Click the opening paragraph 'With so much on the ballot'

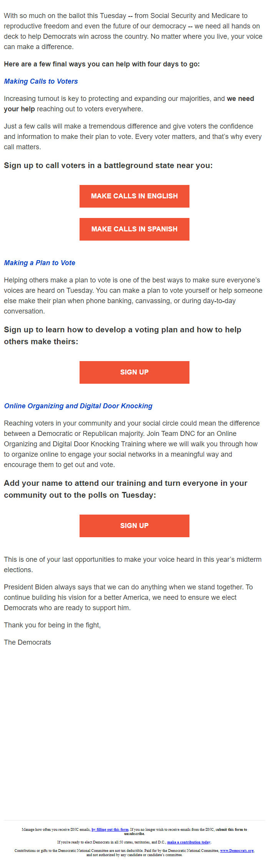pos(133,31)
